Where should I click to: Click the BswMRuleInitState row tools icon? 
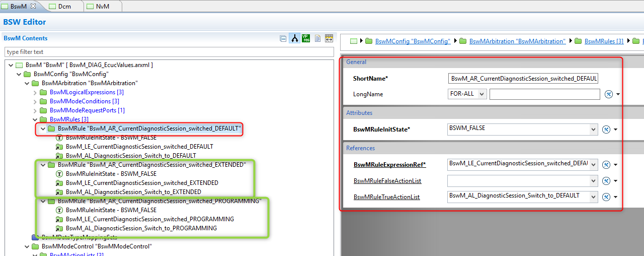[606, 130]
